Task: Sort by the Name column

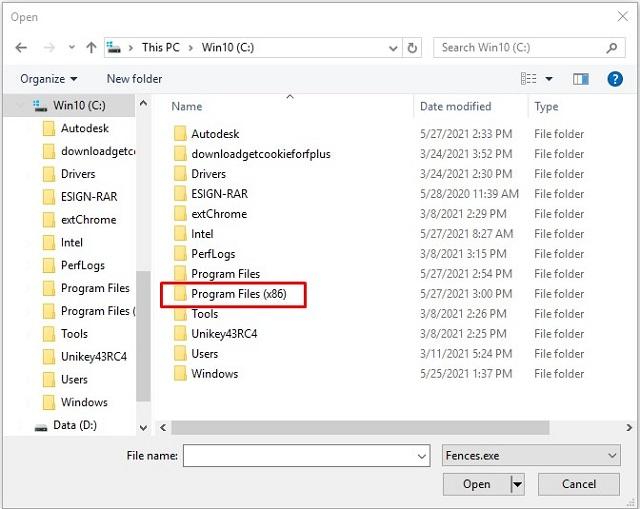Action: click(187, 107)
